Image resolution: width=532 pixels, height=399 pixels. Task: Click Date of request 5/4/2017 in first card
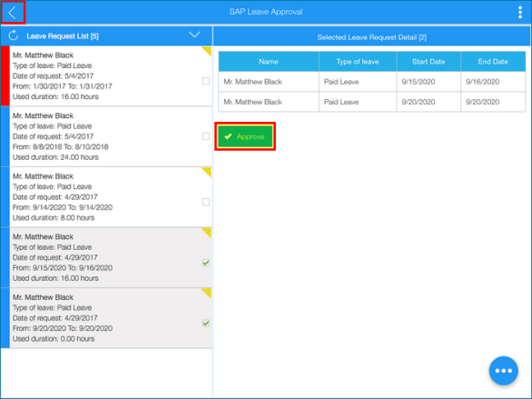click(x=53, y=75)
